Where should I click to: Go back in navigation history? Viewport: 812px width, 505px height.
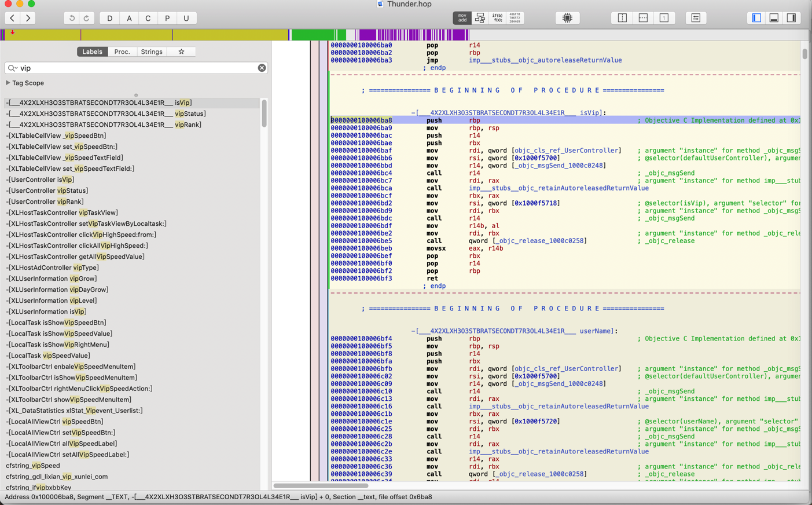(x=12, y=19)
